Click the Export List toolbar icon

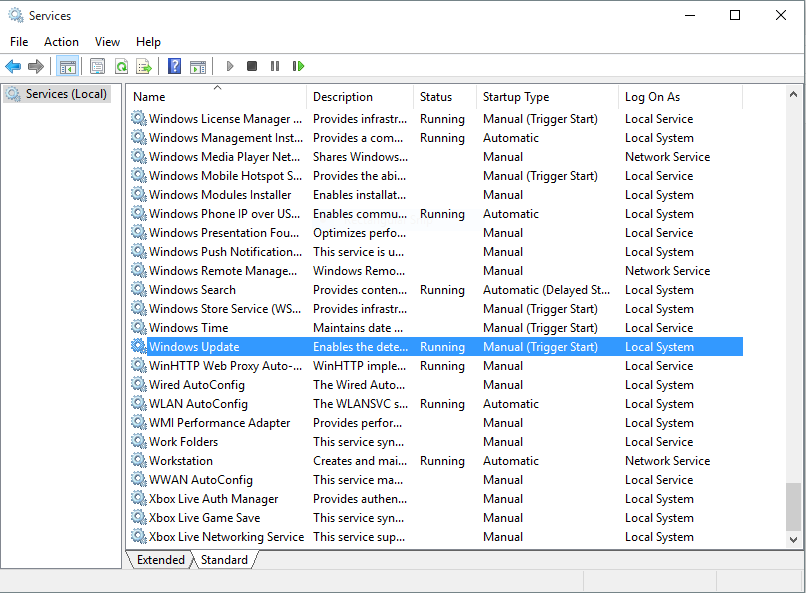coord(144,66)
